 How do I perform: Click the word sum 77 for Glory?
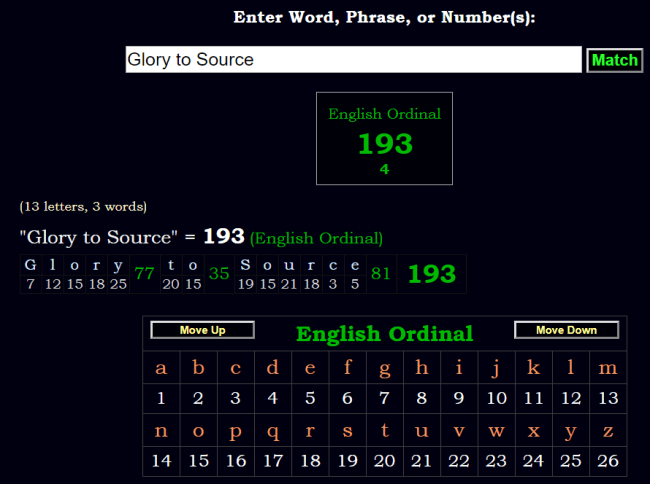pyautogui.click(x=144, y=274)
